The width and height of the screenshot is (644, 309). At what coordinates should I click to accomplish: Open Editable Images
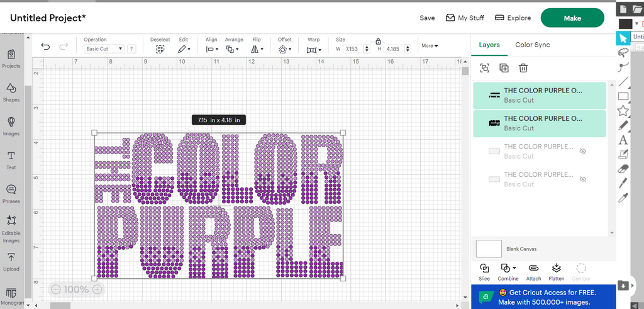[11, 229]
